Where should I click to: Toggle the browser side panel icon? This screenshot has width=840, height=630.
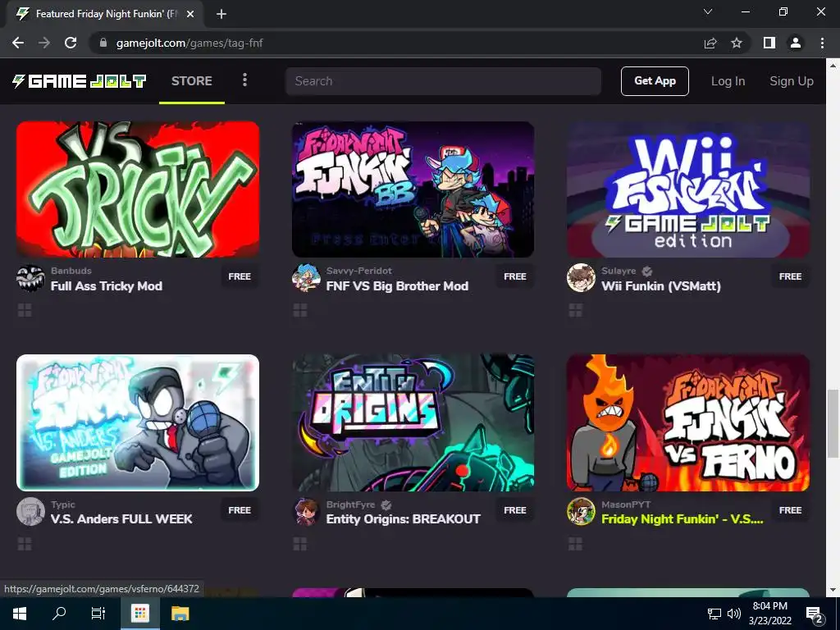pyautogui.click(x=769, y=43)
